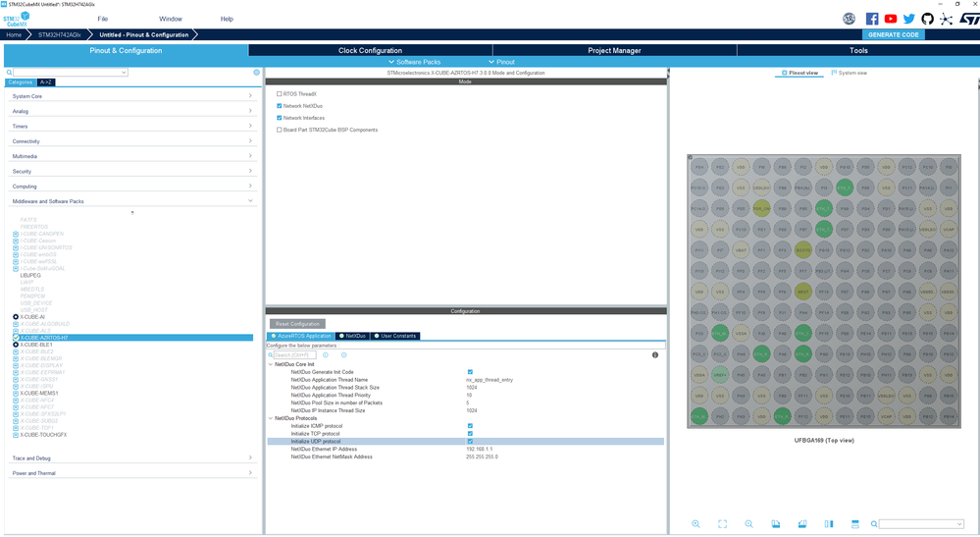
Task: Enable the RTOS ThreadX checkbox
Action: coord(280,94)
